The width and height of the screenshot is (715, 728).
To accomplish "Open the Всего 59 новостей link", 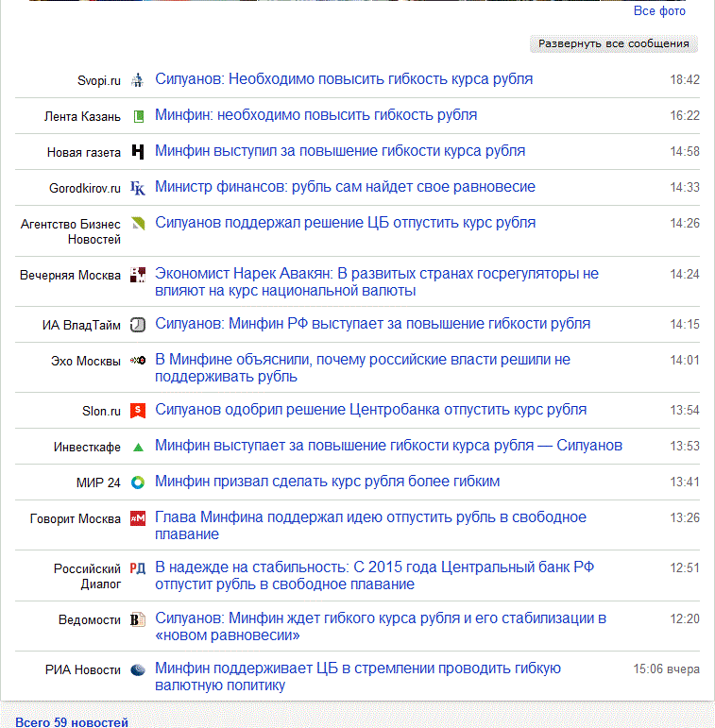I will [x=72, y=722].
